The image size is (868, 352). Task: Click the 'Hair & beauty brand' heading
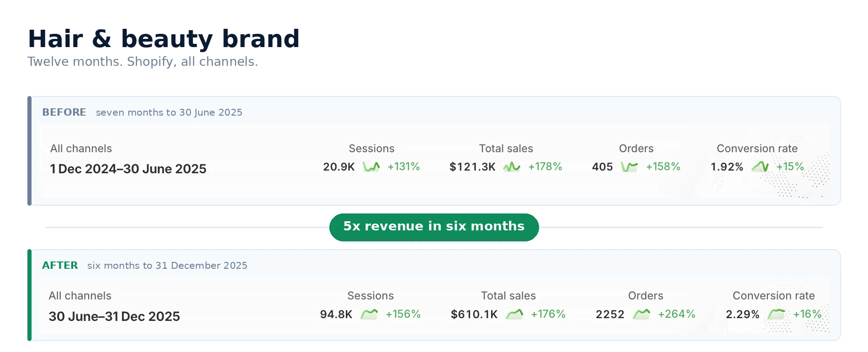click(x=164, y=38)
